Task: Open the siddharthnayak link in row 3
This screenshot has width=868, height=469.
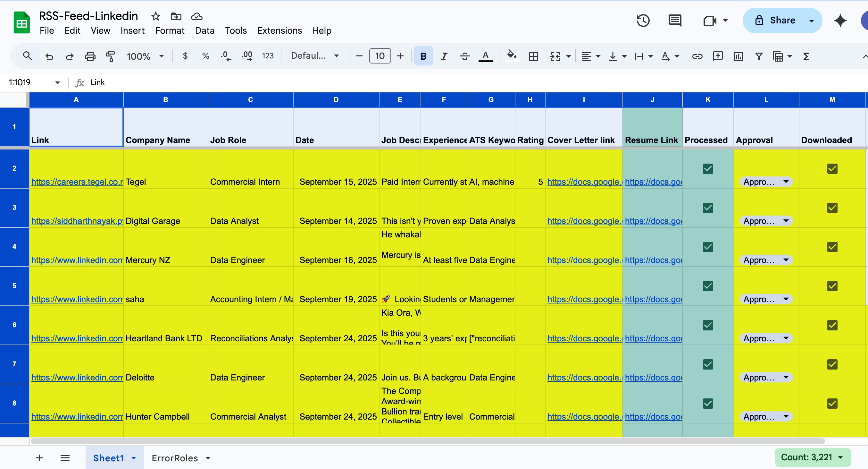Action: point(77,221)
